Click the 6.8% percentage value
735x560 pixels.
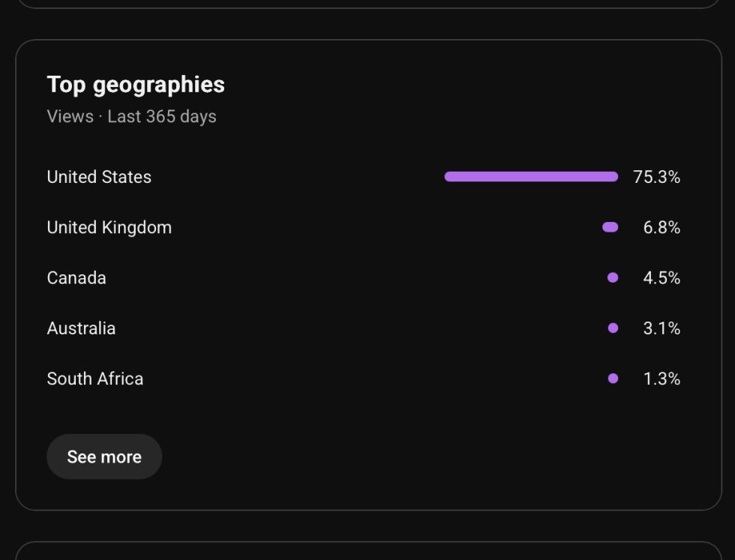coord(661,227)
